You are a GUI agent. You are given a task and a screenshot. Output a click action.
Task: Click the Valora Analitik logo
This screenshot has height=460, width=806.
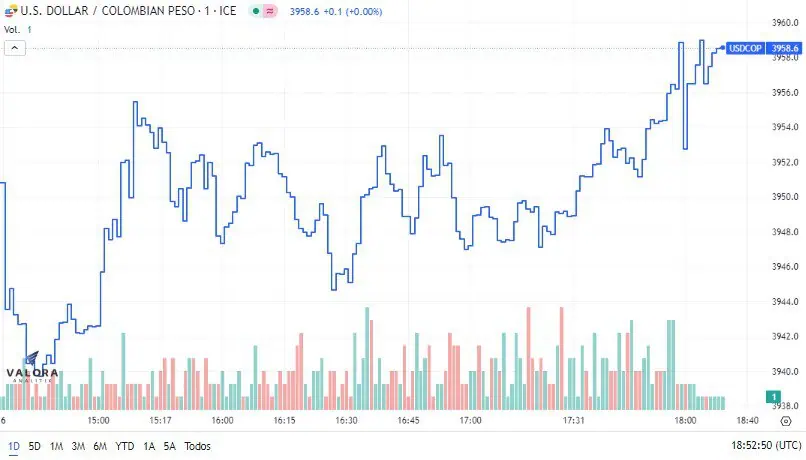(32, 368)
